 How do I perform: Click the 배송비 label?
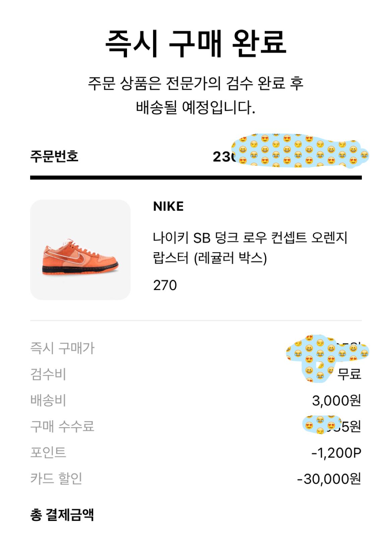tap(48, 400)
